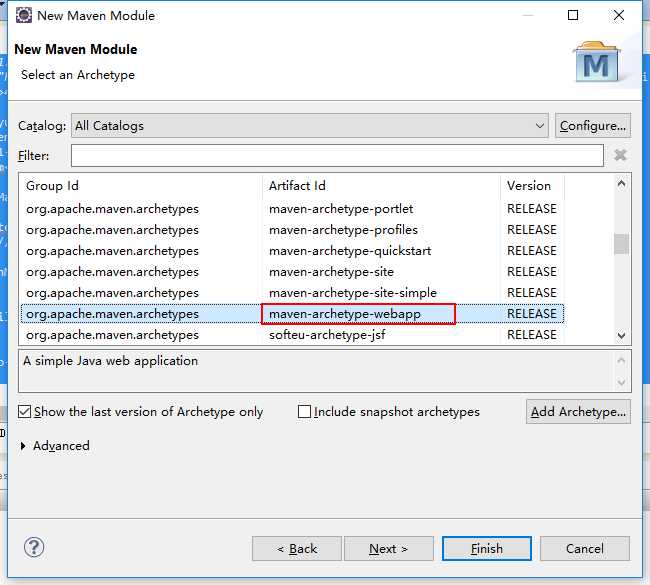Select maven-archetype-site archetype row

tap(292, 272)
